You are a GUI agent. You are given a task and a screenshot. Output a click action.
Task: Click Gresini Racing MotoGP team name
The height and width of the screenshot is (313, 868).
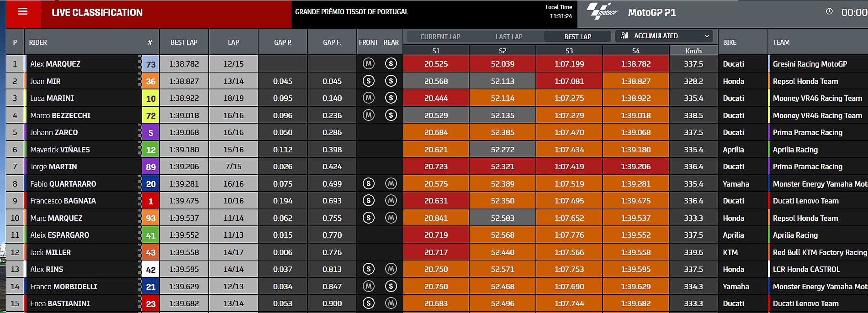810,64
